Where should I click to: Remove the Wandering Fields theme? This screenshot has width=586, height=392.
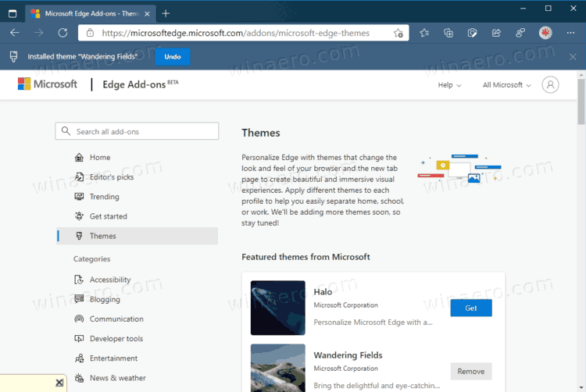(471, 372)
